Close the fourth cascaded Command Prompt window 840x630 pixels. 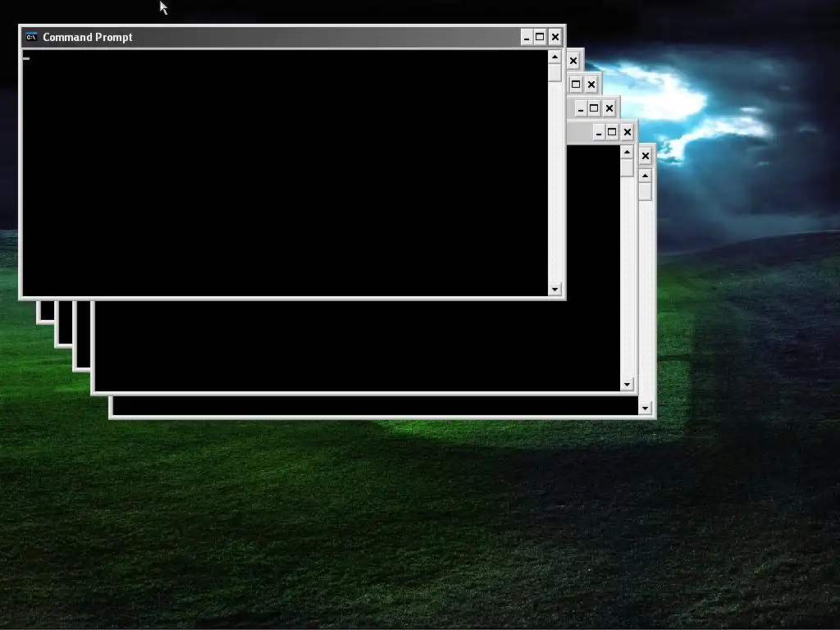[609, 108]
